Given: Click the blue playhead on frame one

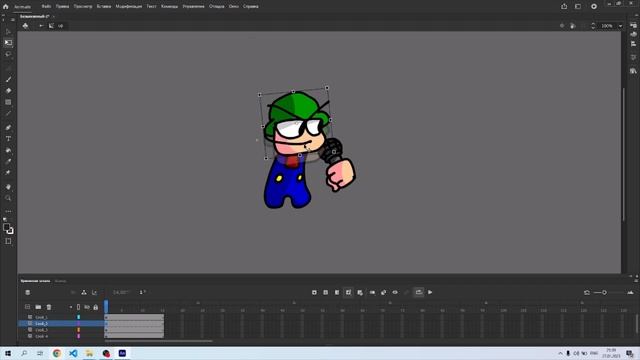Looking at the screenshot, I should (x=106, y=306).
